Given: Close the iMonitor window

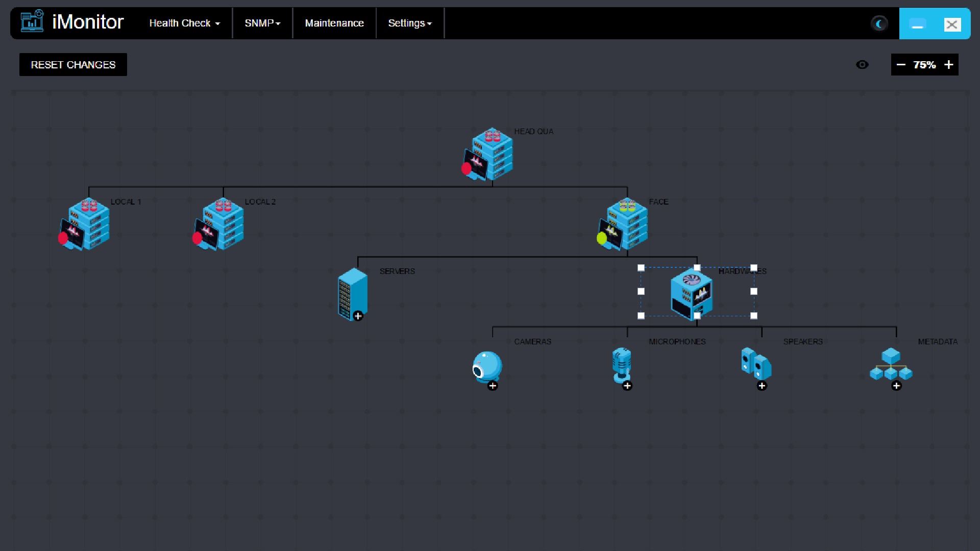Looking at the screenshot, I should 952,24.
